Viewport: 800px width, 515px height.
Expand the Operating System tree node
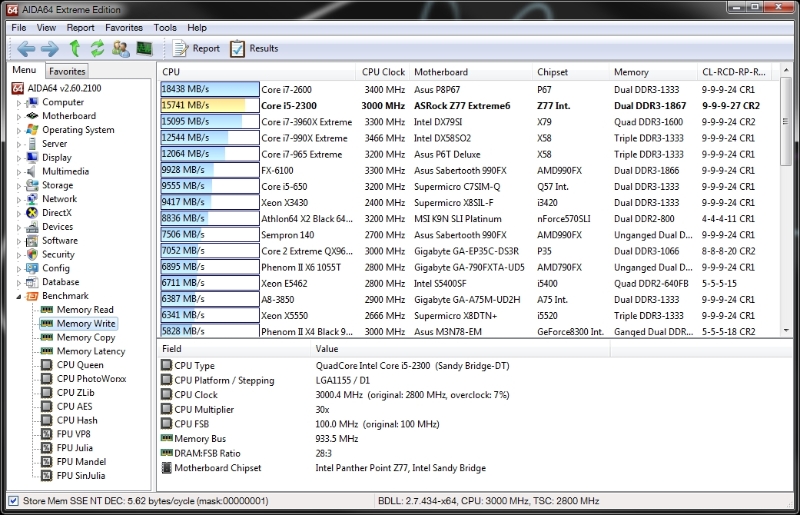pos(19,130)
